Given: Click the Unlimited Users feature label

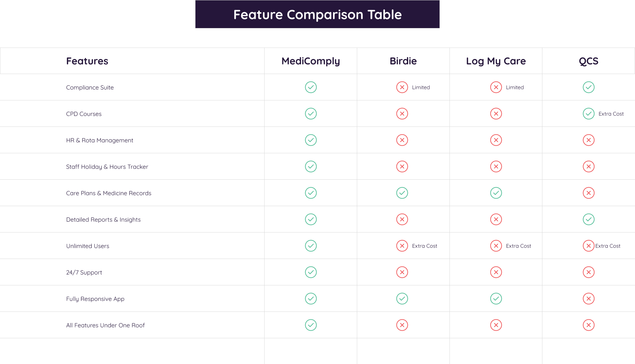Looking at the screenshot, I should pyautogui.click(x=87, y=246).
